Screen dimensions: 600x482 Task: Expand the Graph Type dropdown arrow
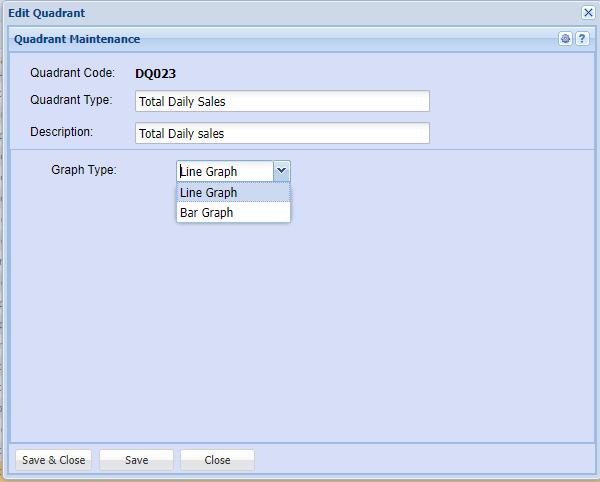282,171
